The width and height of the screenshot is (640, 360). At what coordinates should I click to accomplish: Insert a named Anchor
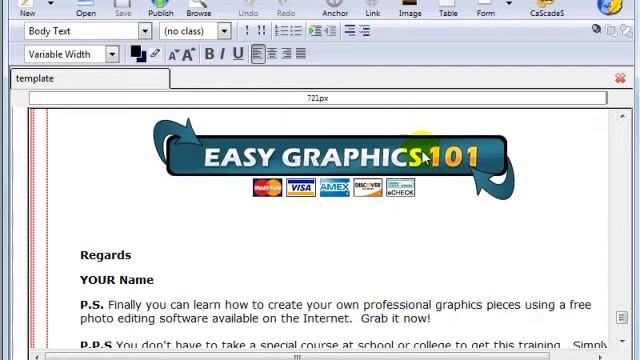tap(335, 8)
